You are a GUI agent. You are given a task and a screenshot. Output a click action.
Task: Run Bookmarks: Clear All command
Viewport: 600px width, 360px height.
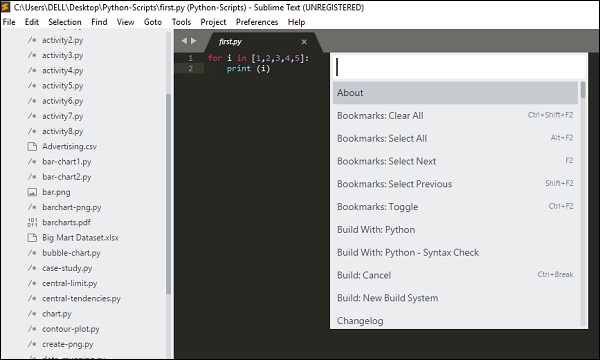pos(455,116)
